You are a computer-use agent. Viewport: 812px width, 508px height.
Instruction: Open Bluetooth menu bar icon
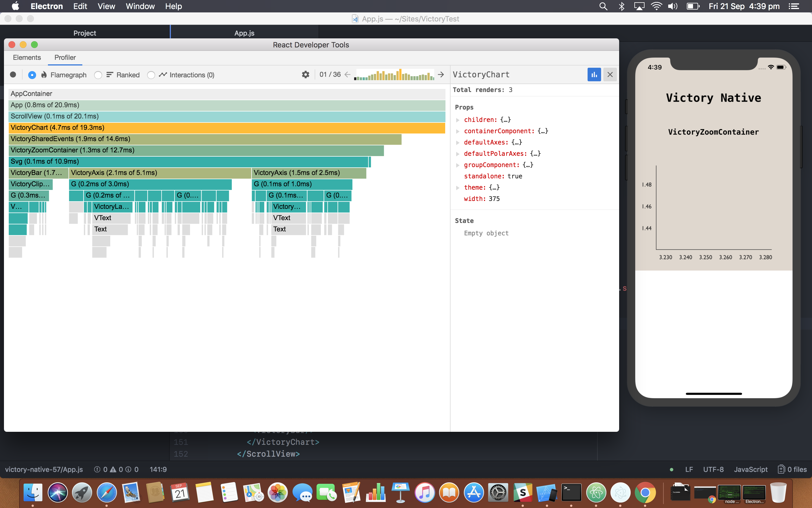621,6
